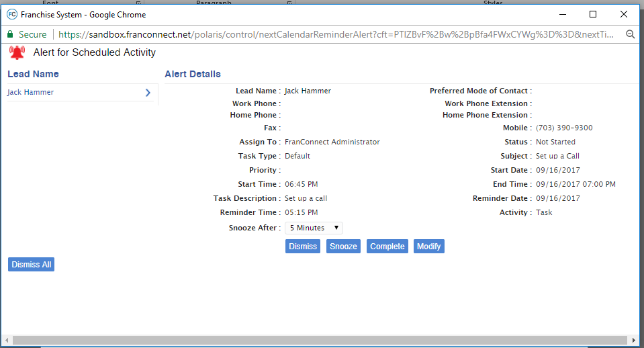
Task: Dismiss this scheduled activity alert
Action: (x=303, y=247)
